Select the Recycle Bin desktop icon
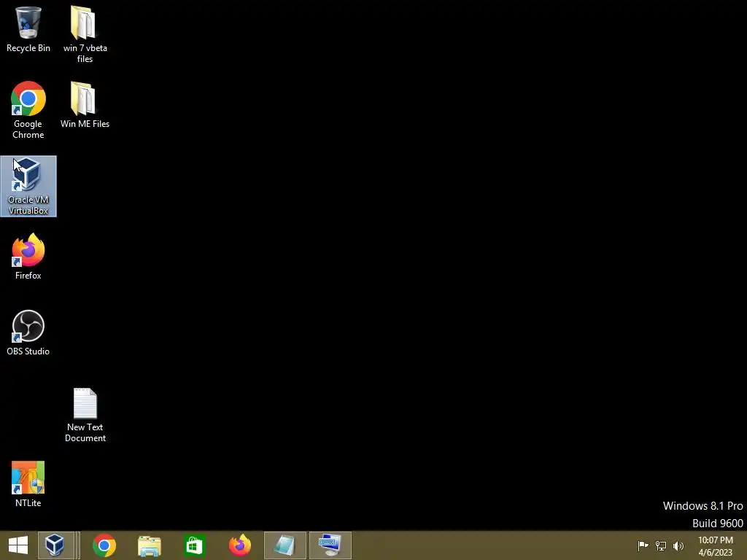Viewport: 747px width, 560px height. click(28, 29)
